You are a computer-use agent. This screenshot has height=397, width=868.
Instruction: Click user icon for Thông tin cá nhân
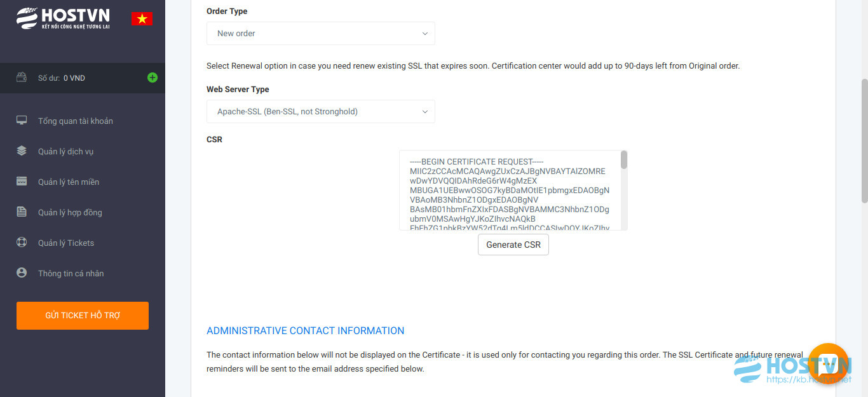(x=22, y=273)
